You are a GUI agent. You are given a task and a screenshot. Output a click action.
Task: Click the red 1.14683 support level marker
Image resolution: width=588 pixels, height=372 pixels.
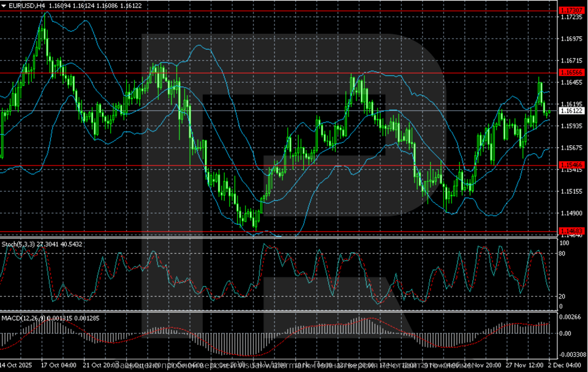(571, 231)
